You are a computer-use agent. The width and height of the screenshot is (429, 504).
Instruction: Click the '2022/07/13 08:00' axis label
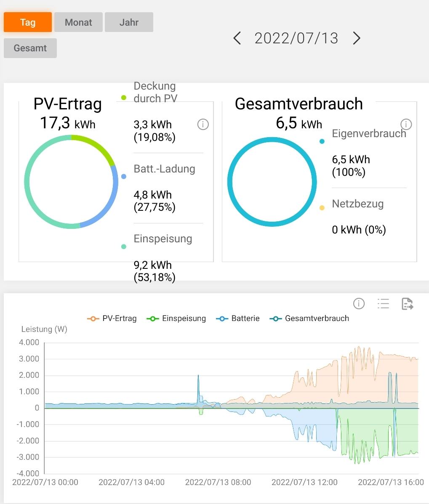(218, 482)
